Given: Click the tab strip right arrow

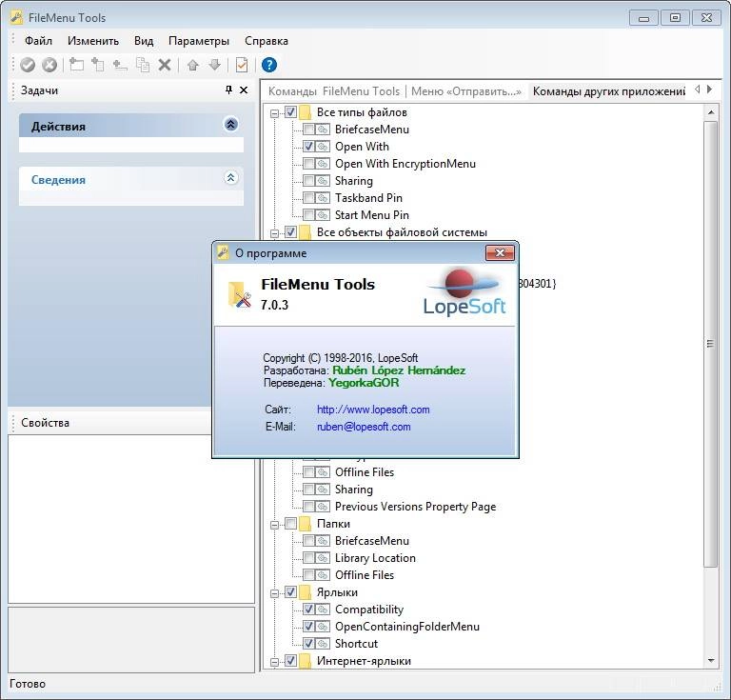Looking at the screenshot, I should [x=709, y=90].
